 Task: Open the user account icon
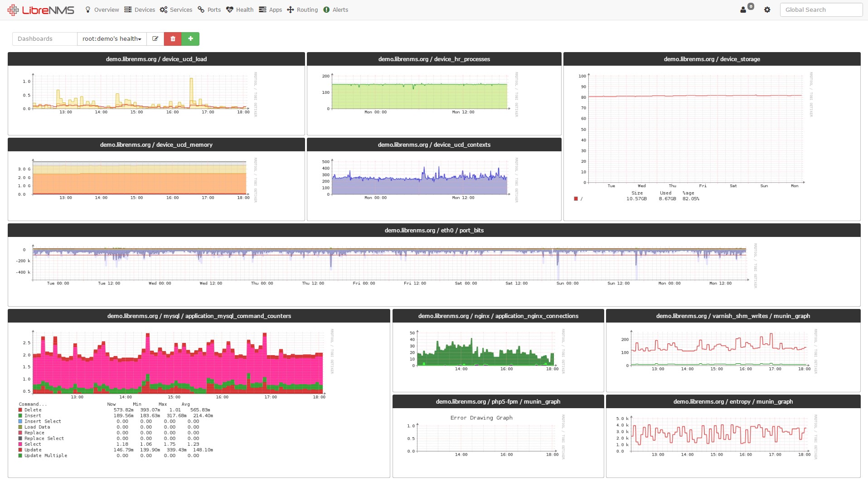click(x=743, y=10)
